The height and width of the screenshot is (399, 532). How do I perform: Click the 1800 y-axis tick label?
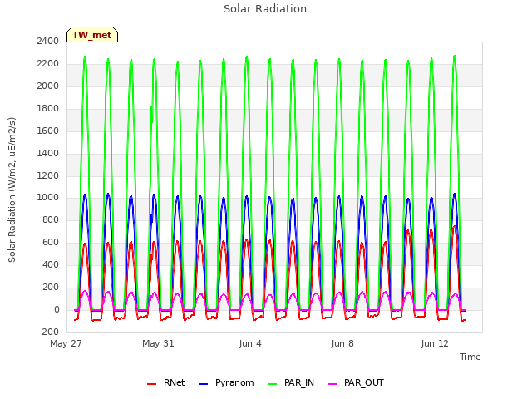[x=48, y=108]
